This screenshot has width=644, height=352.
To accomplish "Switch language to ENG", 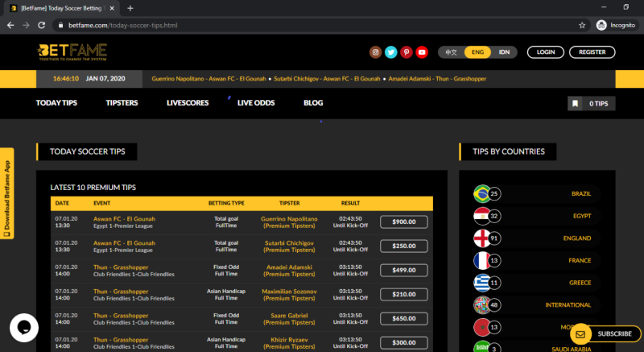I will (x=477, y=52).
